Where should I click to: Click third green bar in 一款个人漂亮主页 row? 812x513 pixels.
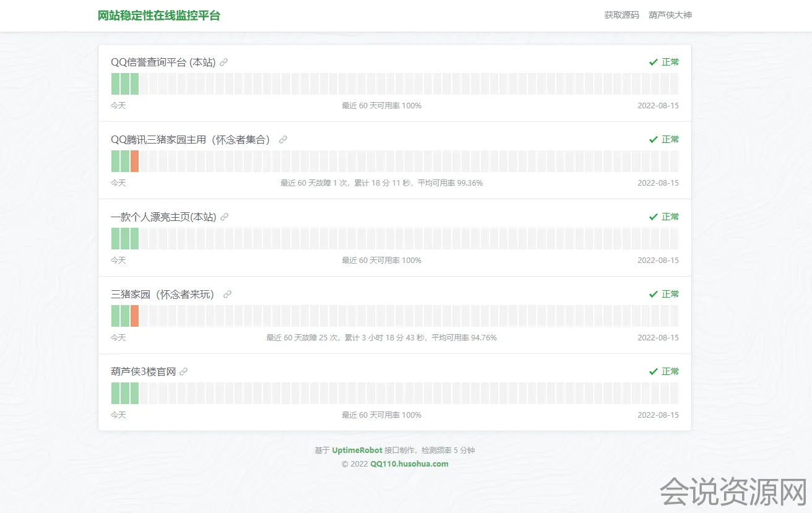(x=134, y=238)
